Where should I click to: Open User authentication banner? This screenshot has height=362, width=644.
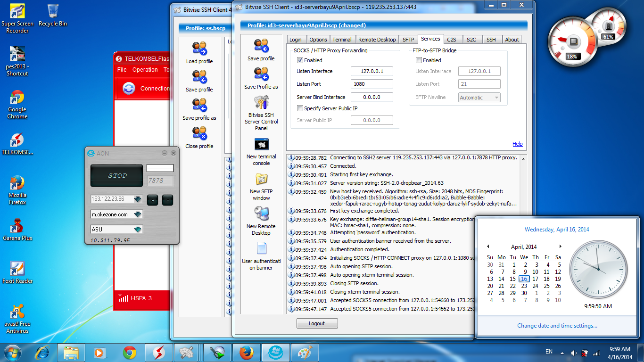tap(261, 248)
